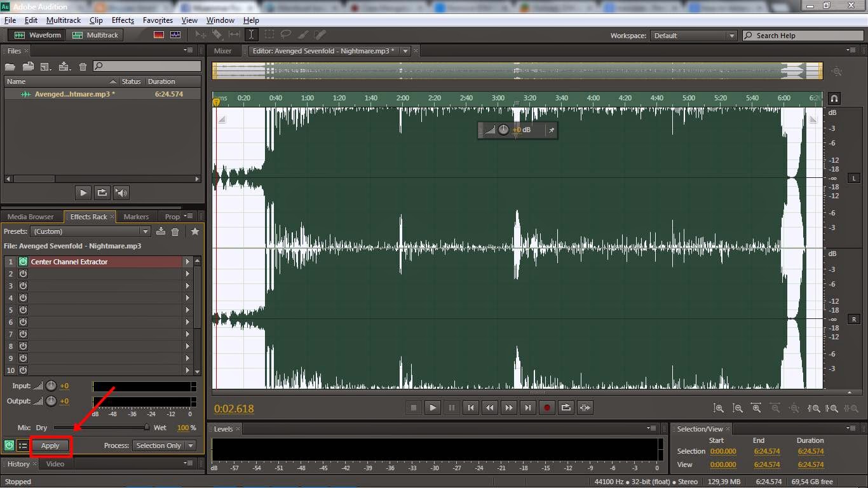Image resolution: width=868 pixels, height=488 pixels.
Task: Switch to Multitrack view
Action: 96,35
